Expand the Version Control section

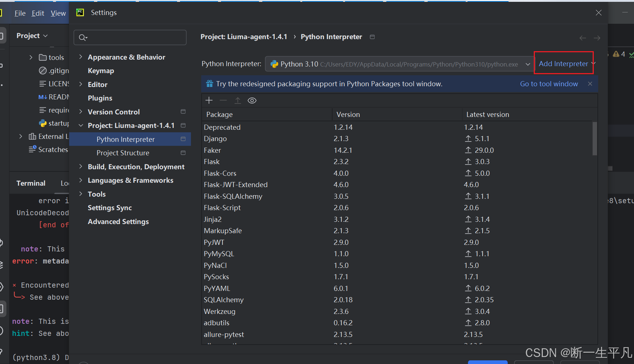pyautogui.click(x=80, y=111)
